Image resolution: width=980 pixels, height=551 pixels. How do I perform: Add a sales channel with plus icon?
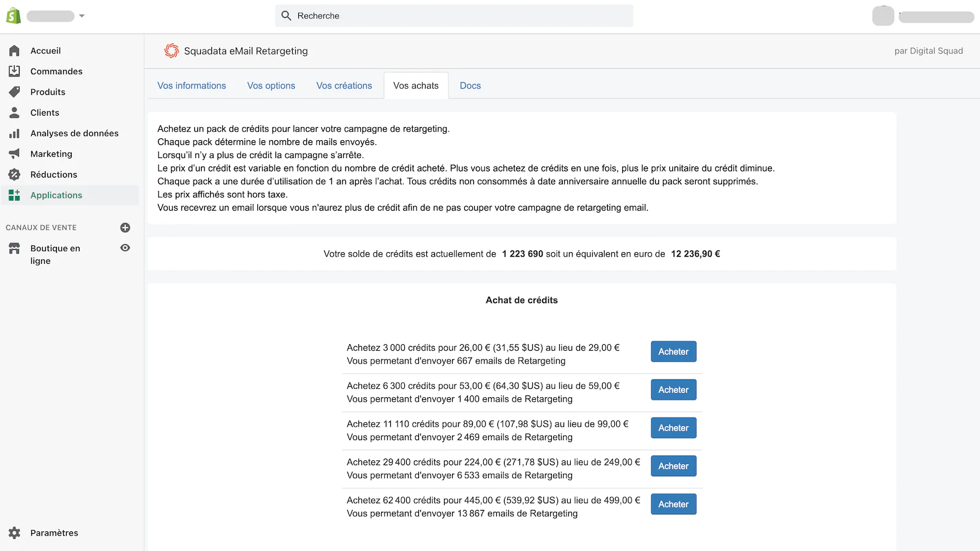125,228
